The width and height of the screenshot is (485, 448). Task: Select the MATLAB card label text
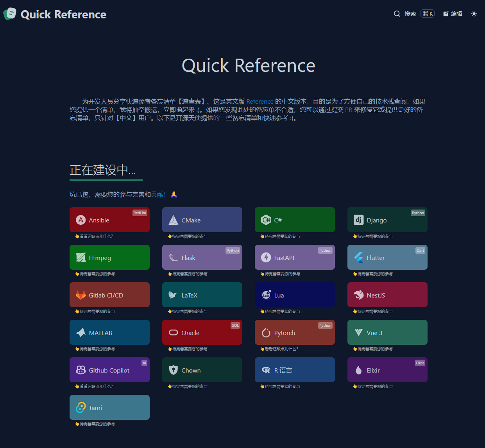pos(100,333)
